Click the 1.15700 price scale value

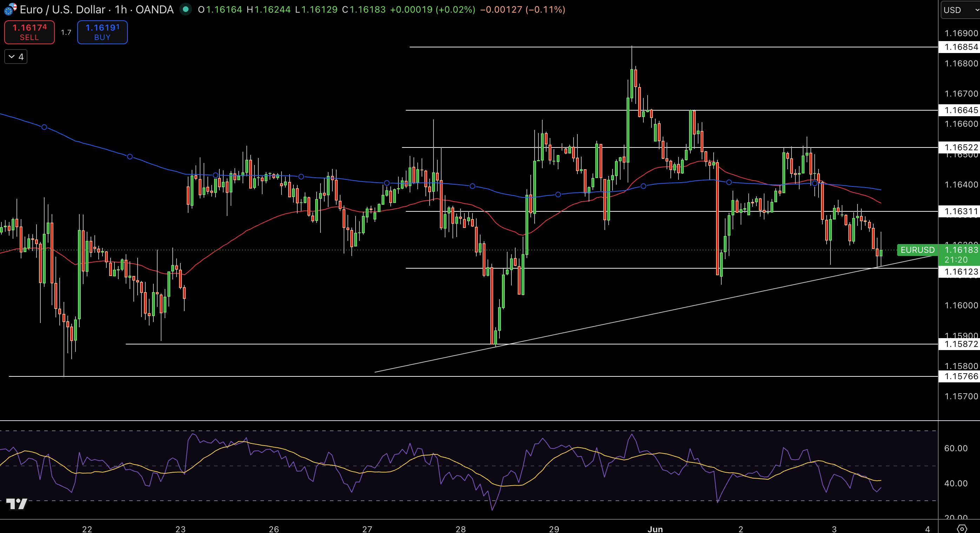961,396
